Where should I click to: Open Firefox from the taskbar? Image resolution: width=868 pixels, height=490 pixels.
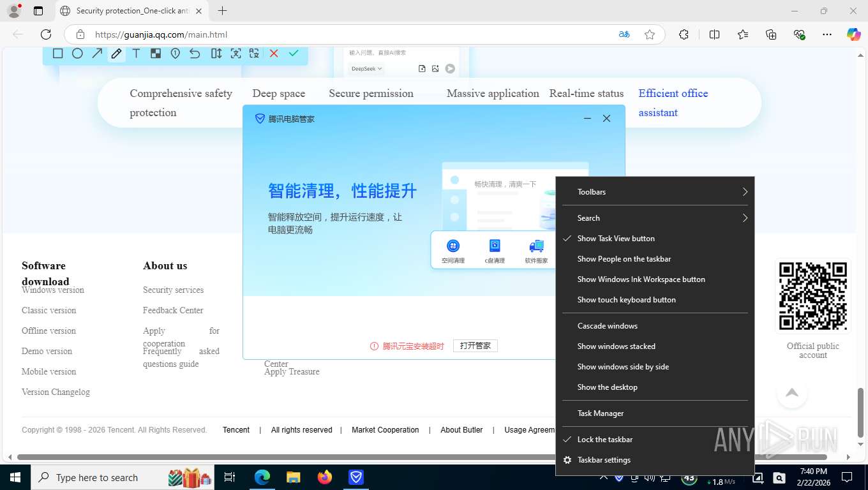tap(325, 477)
